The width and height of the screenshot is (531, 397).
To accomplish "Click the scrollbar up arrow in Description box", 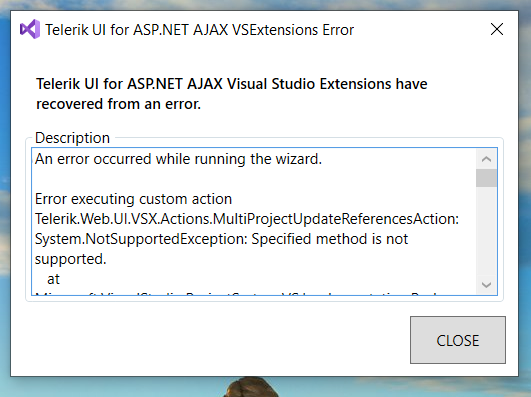I will (x=486, y=159).
